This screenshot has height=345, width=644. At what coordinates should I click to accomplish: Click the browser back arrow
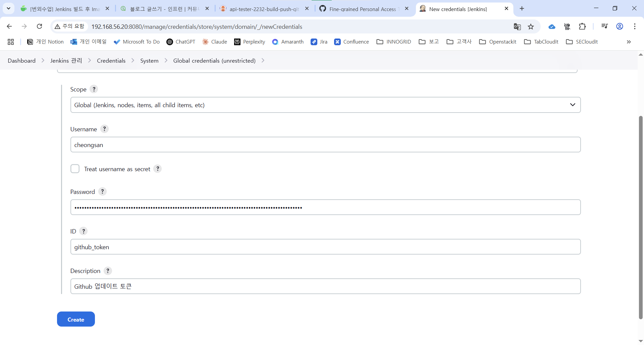(9, 26)
